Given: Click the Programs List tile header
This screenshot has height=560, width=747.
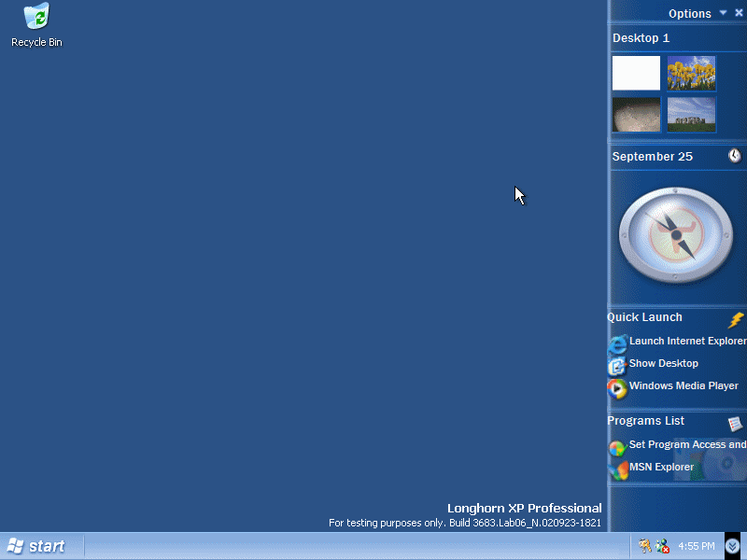Looking at the screenshot, I should point(645,421).
